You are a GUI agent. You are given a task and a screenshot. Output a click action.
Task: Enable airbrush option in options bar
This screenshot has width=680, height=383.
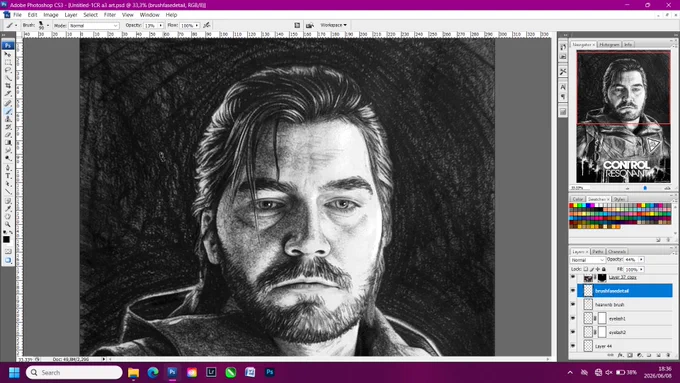(207, 25)
